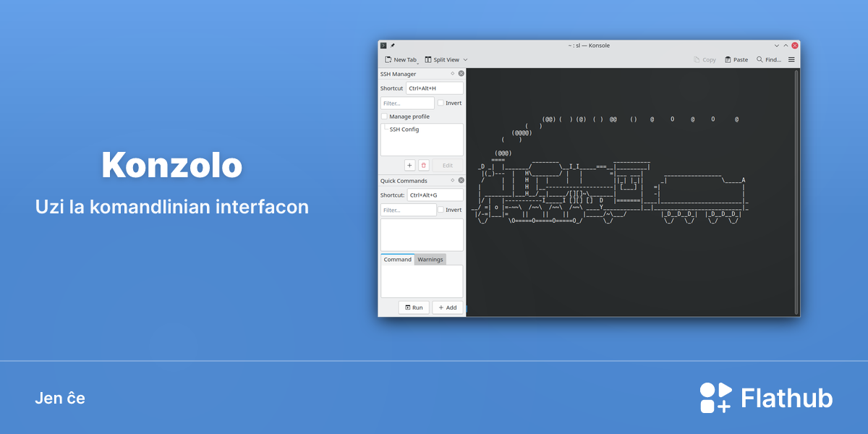
Task: Close the Konsole window
Action: [795, 46]
